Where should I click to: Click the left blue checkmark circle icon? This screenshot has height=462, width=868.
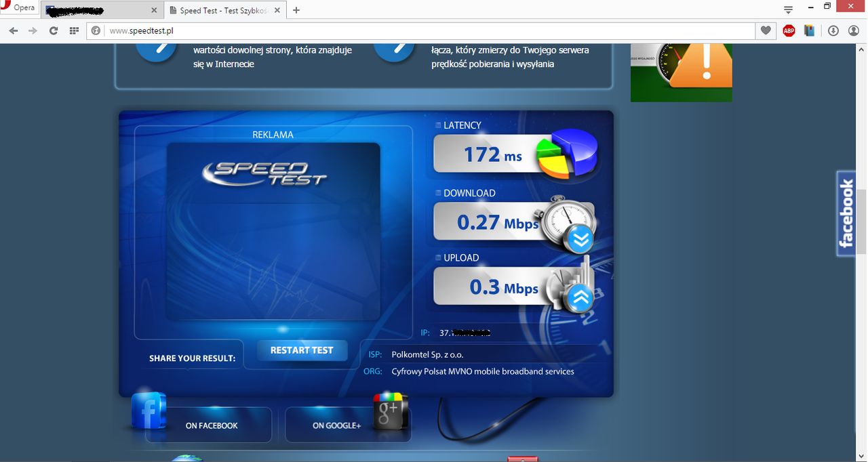(156, 53)
